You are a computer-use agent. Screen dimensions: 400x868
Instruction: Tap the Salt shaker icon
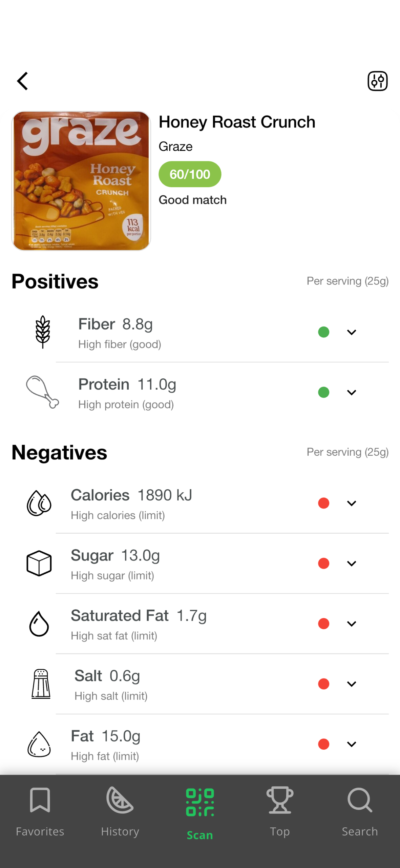pyautogui.click(x=41, y=684)
